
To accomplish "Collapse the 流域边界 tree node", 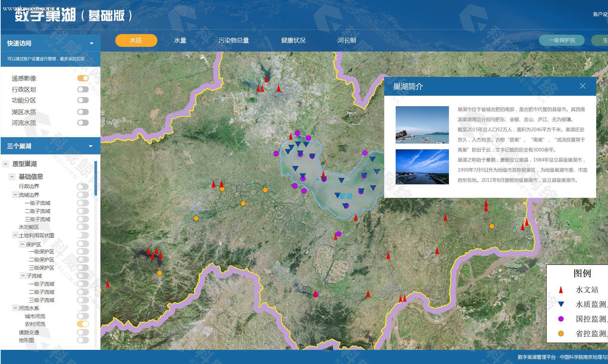I will point(15,195).
